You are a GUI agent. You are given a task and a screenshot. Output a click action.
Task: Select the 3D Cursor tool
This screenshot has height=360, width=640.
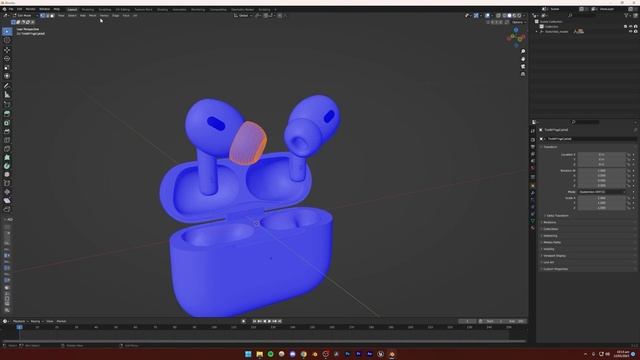tap(7, 40)
